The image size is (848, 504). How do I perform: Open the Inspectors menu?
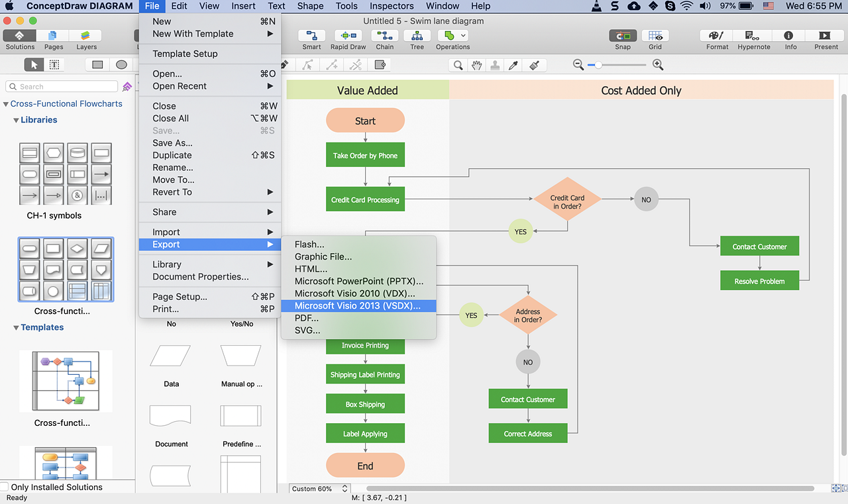click(x=391, y=6)
